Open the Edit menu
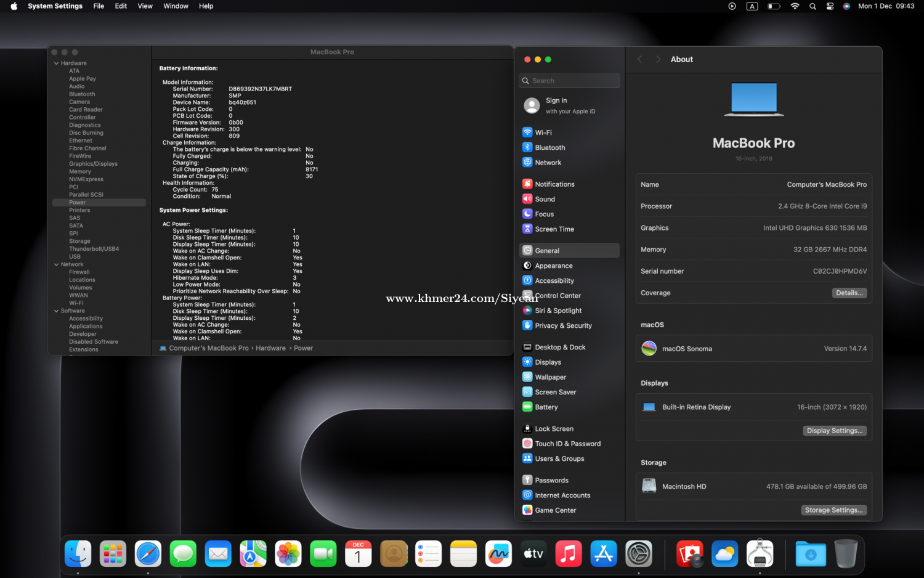Image resolution: width=924 pixels, height=578 pixels. pos(121,6)
